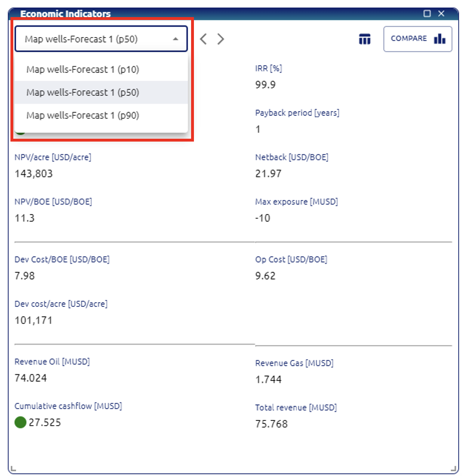
Task: Pick the highlighted Forecast 1 (p50) option
Action: point(83,93)
